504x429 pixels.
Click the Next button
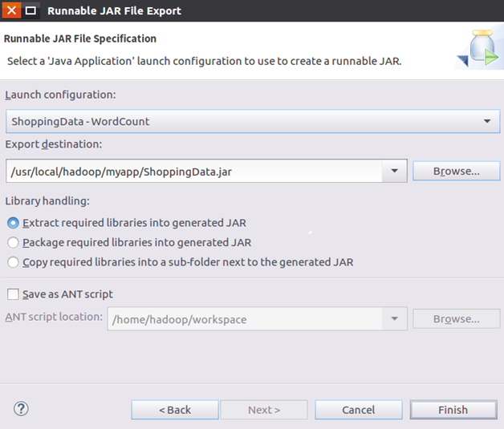coord(264,410)
